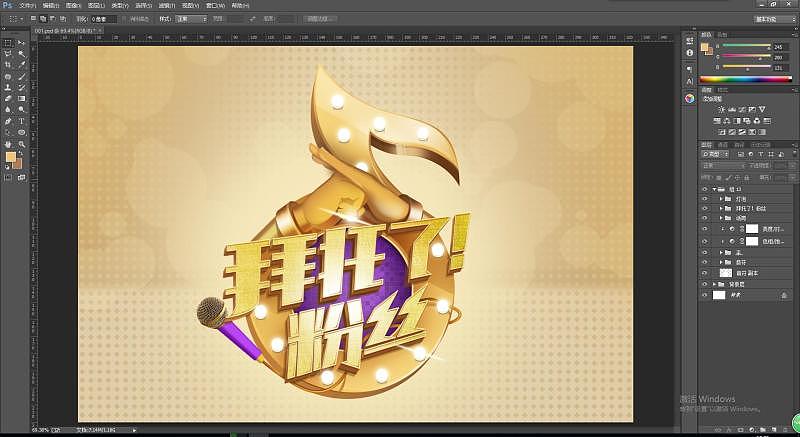The image size is (800, 437).
Task: Select the Move tool
Action: [x=21, y=42]
